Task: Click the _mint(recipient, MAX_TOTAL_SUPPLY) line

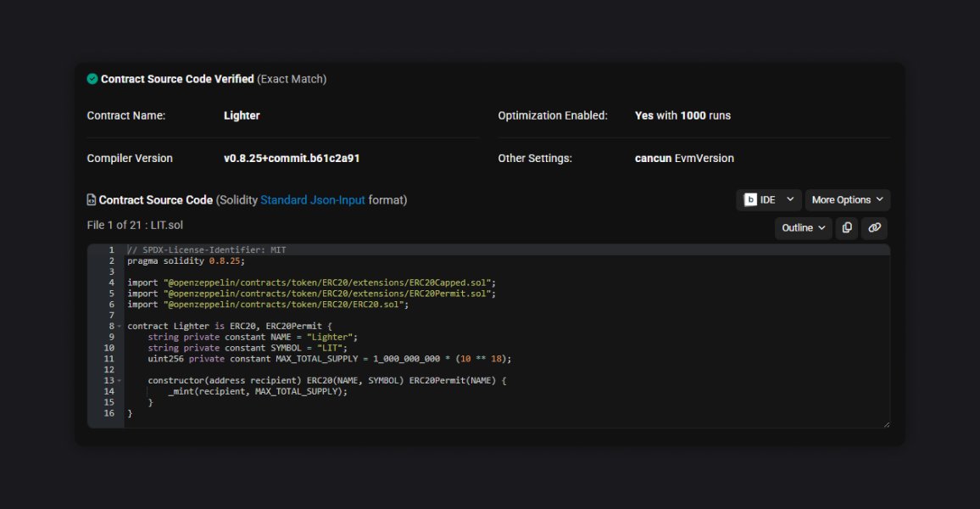Action: coord(258,391)
